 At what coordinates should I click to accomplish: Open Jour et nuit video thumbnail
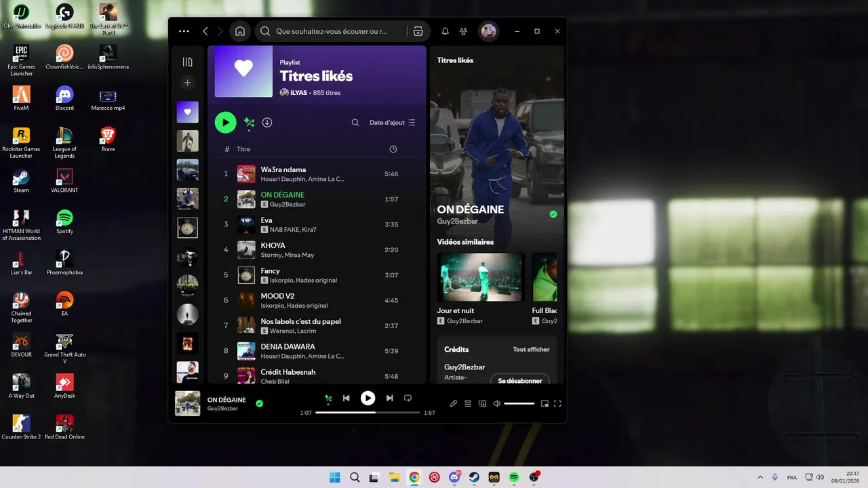coord(481,277)
